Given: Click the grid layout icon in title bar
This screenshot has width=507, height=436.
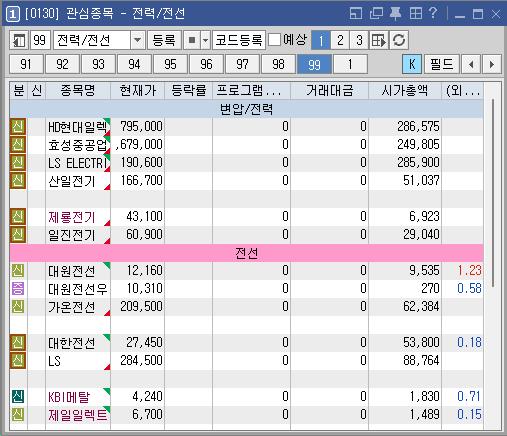Looking at the screenshot, I should [x=416, y=14].
